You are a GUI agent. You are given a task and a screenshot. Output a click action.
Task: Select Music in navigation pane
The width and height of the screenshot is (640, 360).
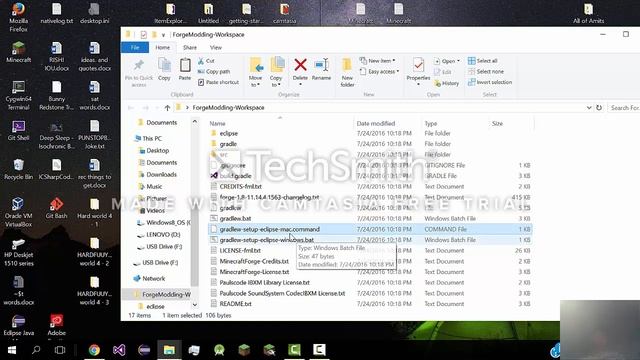point(154,187)
